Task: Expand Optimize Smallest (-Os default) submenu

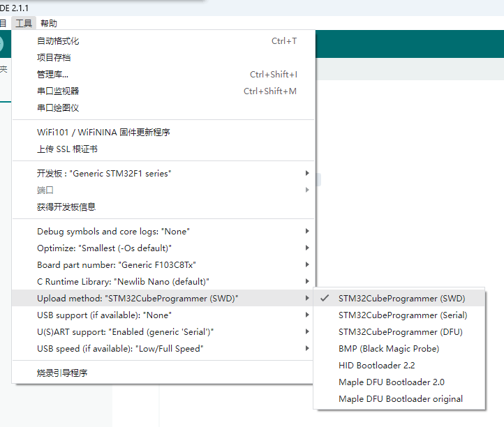Action: point(104,248)
